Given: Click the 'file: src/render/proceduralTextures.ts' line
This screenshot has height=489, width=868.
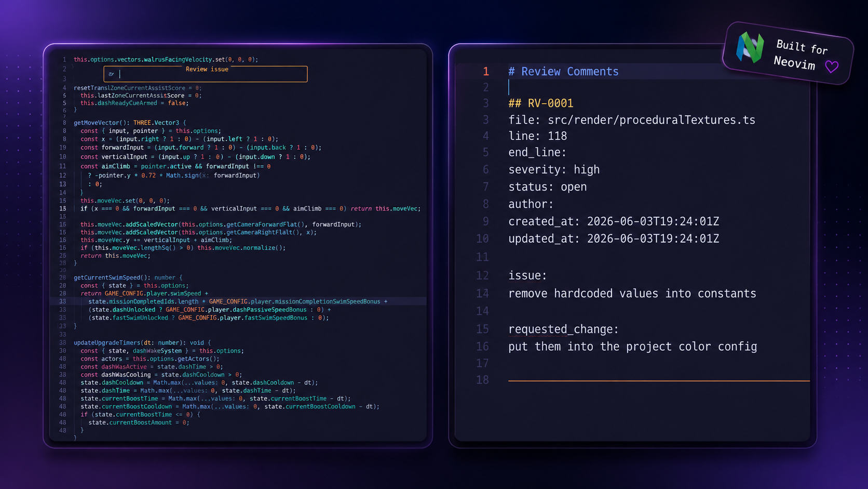Looking at the screenshot, I should click(632, 120).
